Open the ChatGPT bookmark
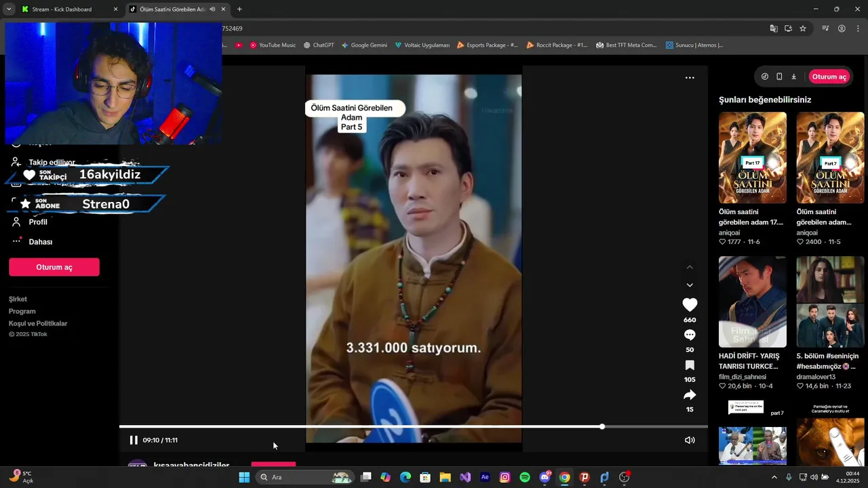This screenshot has width=868, height=488. click(x=319, y=45)
